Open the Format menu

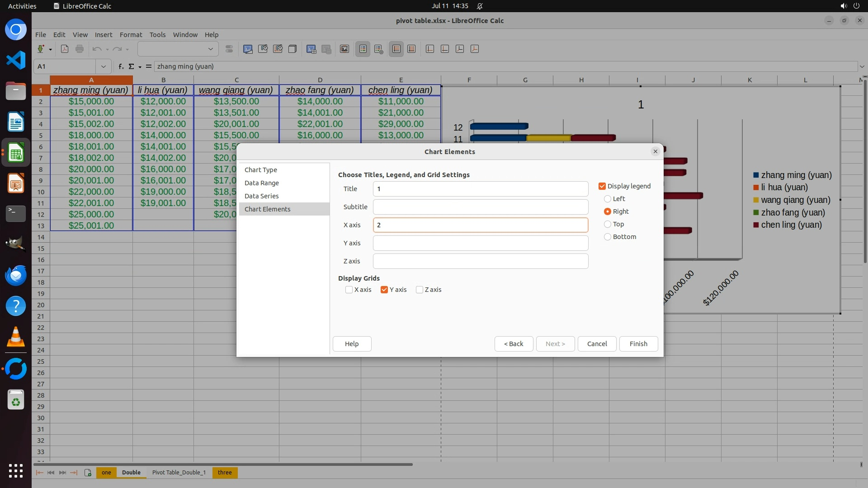point(131,35)
